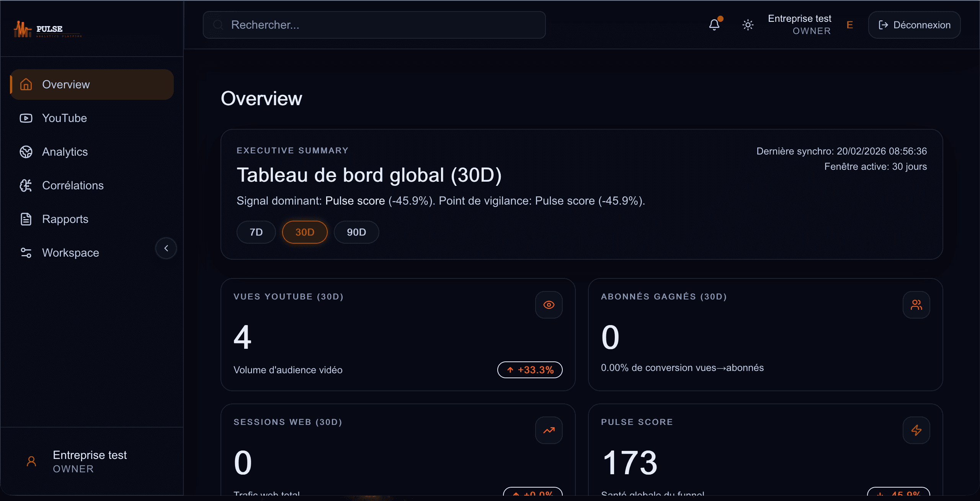This screenshot has width=980, height=501.
Task: Open the notifications bell icon
Action: [x=714, y=25]
